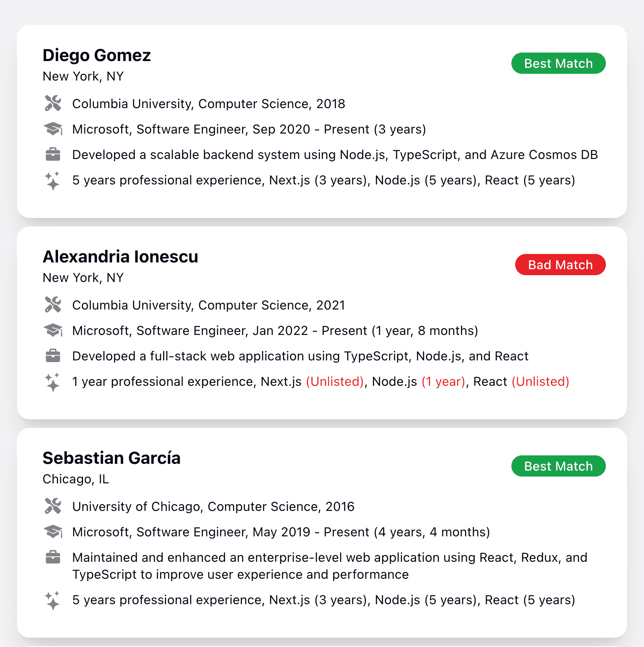
Task: Click the graduation cap icon beside Sebastian's Microsoft role
Action: [53, 531]
